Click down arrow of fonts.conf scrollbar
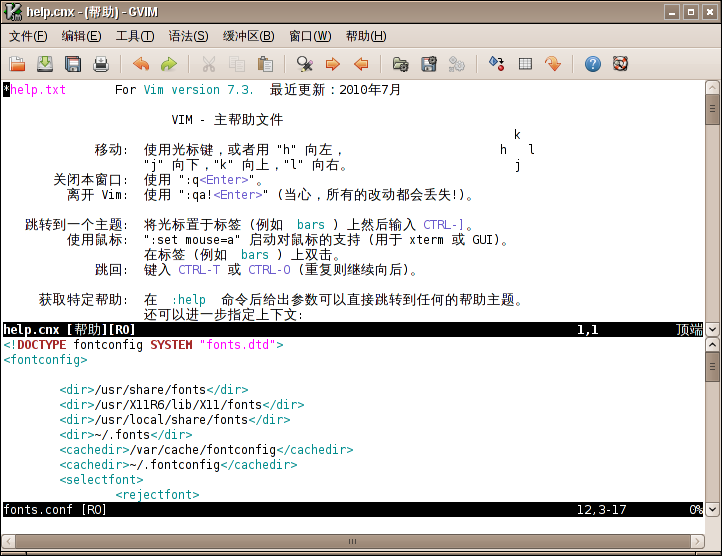Viewport: 722px width, 556px height. click(712, 509)
